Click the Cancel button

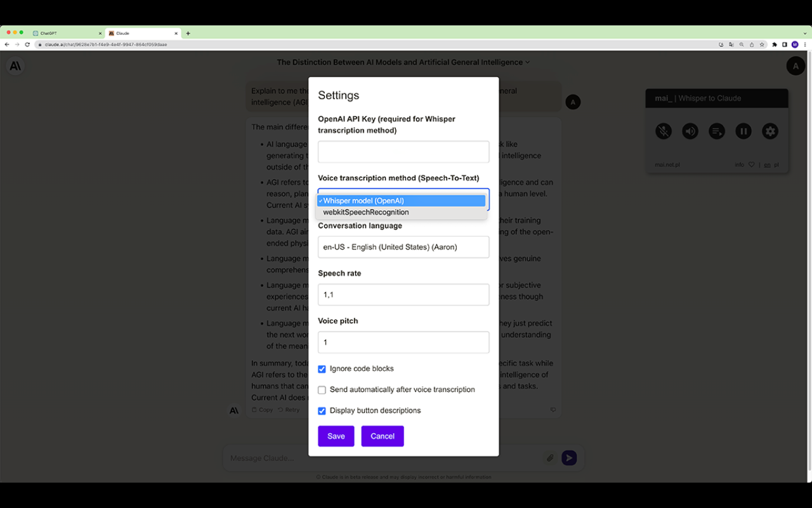pyautogui.click(x=383, y=436)
